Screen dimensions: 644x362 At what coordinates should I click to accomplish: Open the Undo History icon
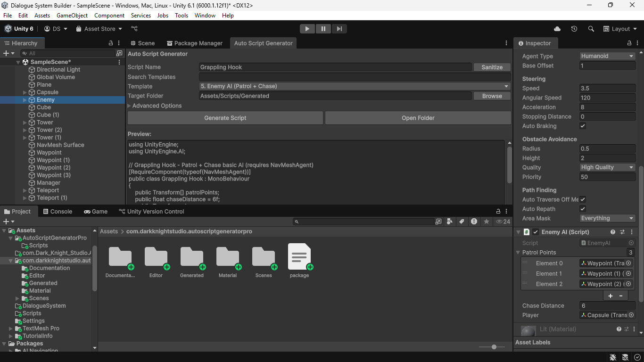(x=574, y=29)
